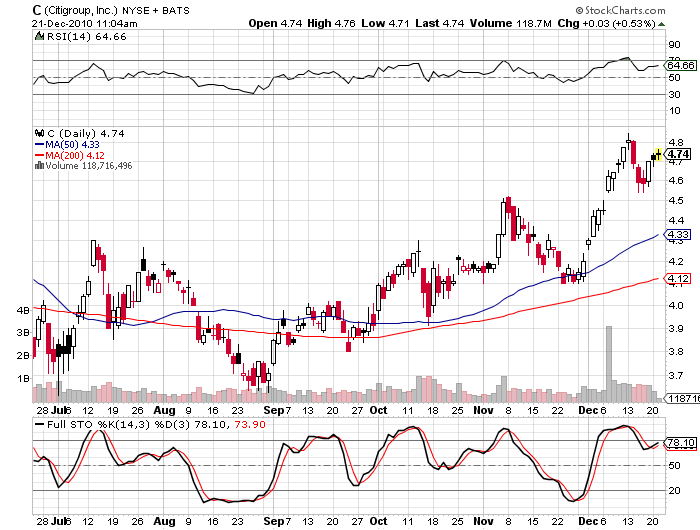Click the 'C (Daily) 4.74' legend text

point(86,133)
